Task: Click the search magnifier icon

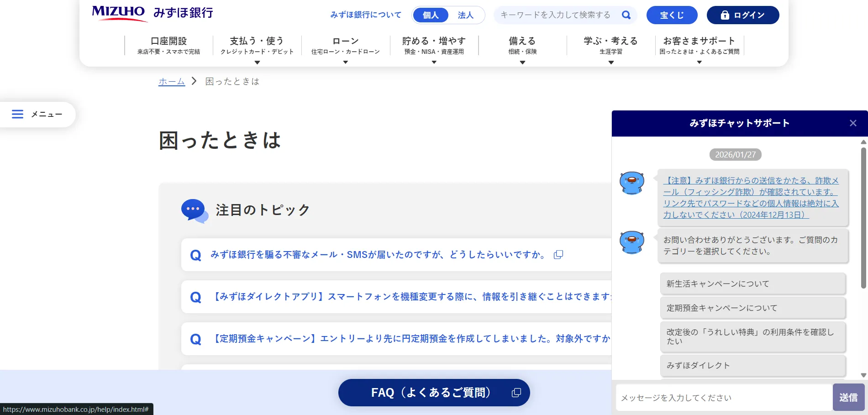Action: click(626, 15)
